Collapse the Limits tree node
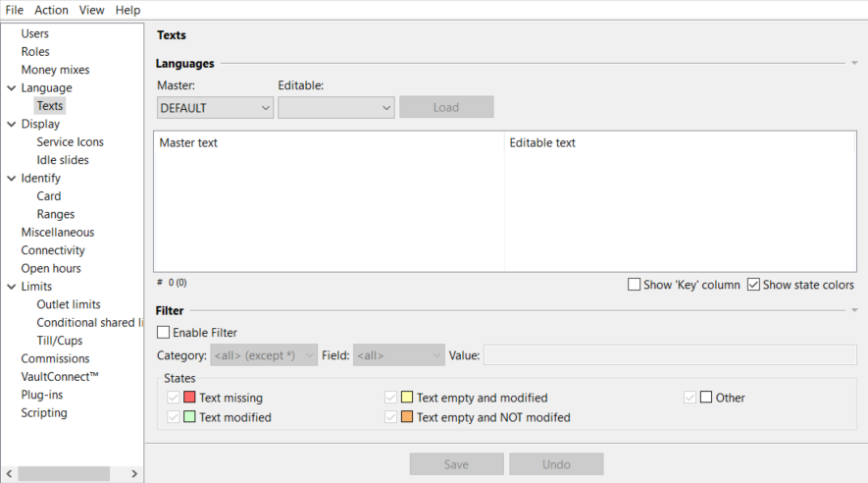The image size is (868, 483). 11,287
